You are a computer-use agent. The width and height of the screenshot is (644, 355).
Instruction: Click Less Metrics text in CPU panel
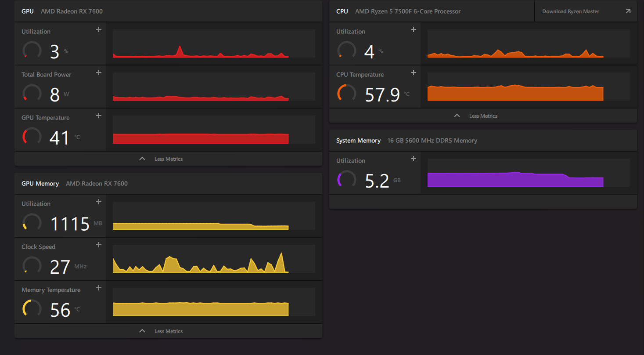pyautogui.click(x=483, y=116)
